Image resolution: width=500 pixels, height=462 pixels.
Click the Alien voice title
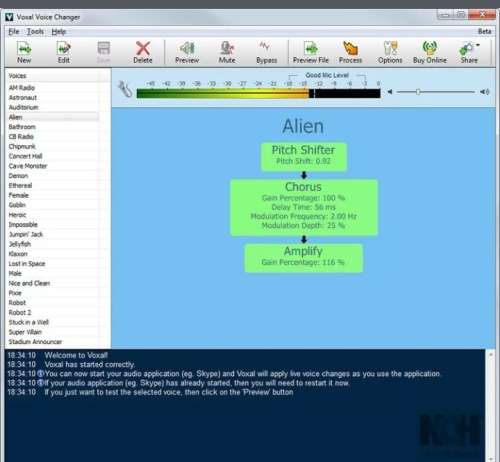303,126
